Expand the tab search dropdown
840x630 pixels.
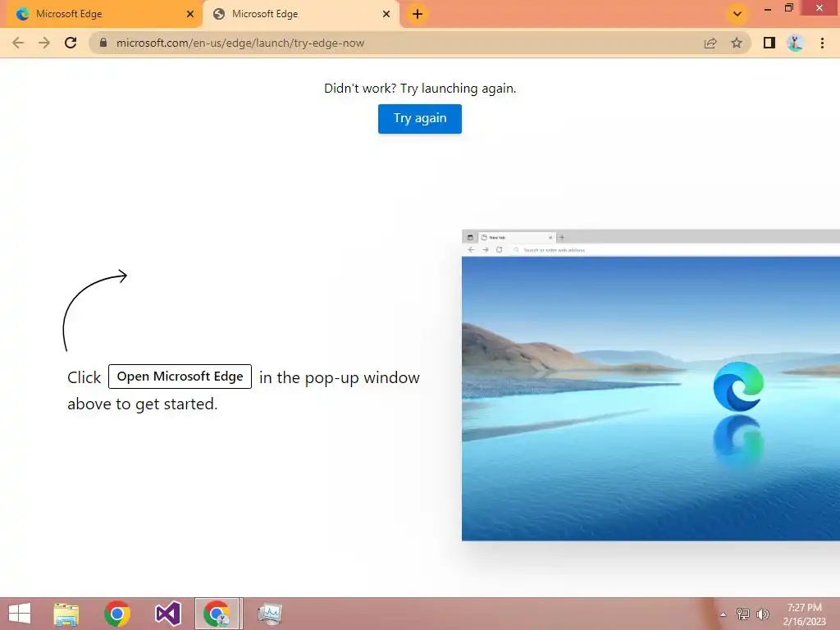[x=737, y=14]
